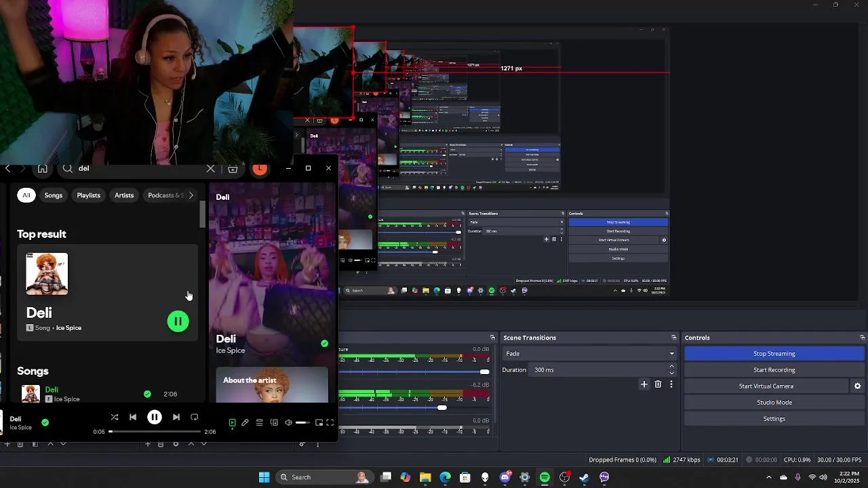
Task: Open virtual camera settings gear
Action: (857, 386)
